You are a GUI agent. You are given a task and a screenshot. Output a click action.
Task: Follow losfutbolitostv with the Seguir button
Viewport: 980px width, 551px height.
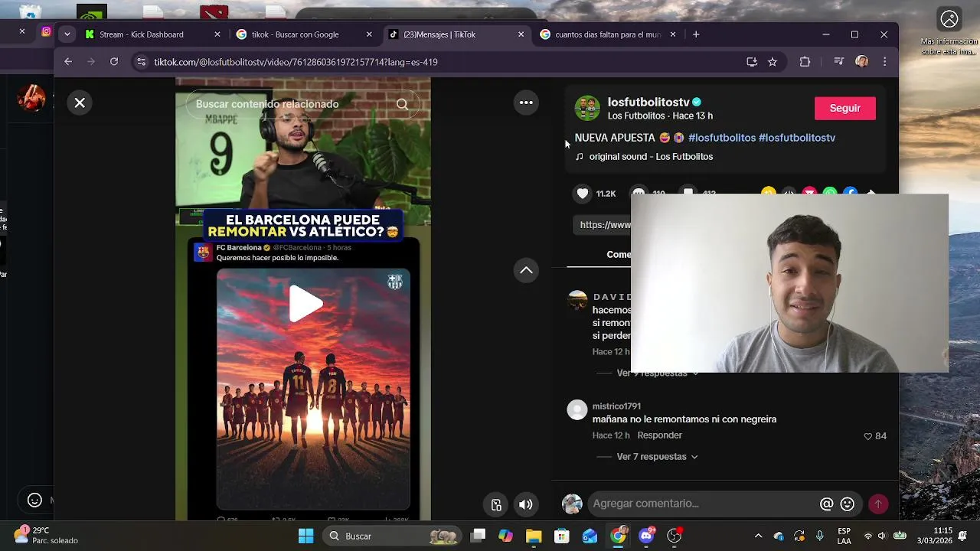(x=844, y=108)
